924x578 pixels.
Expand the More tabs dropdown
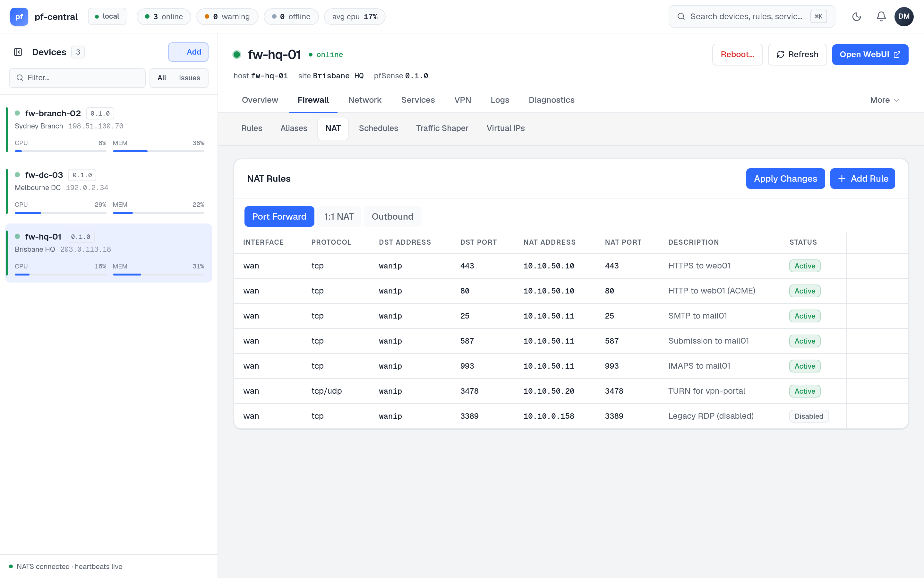pyautogui.click(x=884, y=100)
